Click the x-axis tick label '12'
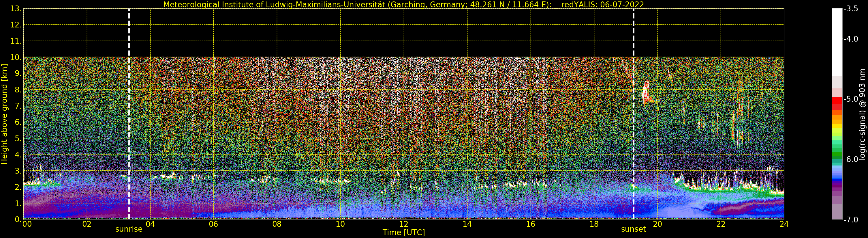 point(404,224)
